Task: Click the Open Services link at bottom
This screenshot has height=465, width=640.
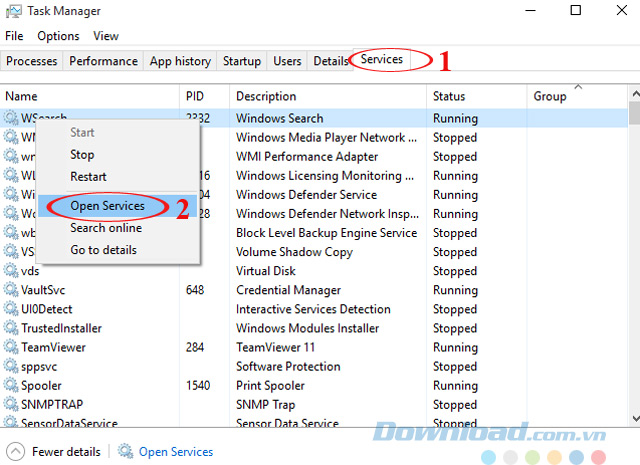Action: tap(175, 451)
